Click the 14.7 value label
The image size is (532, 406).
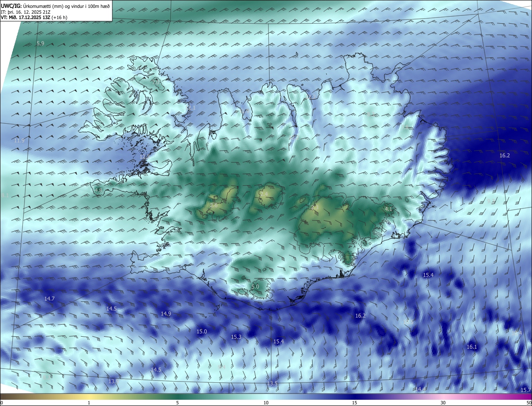[49, 299]
